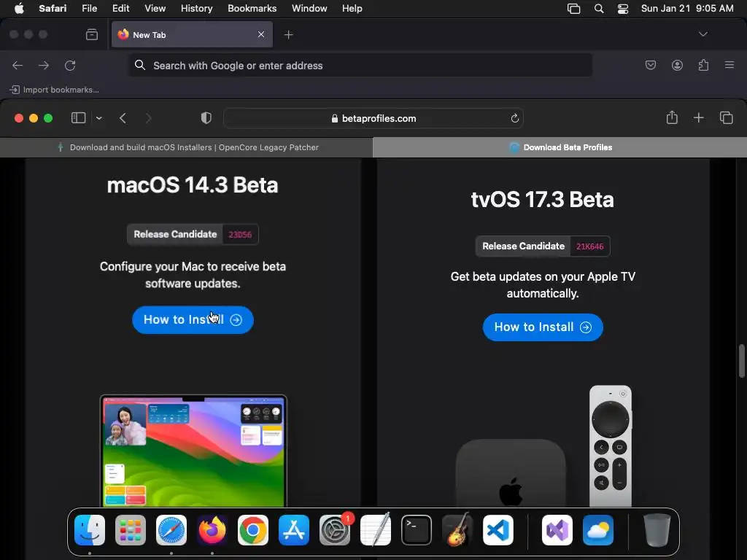Viewport: 747px width, 560px height.
Task: Launch Safari from the Dock
Action: pyautogui.click(x=171, y=530)
